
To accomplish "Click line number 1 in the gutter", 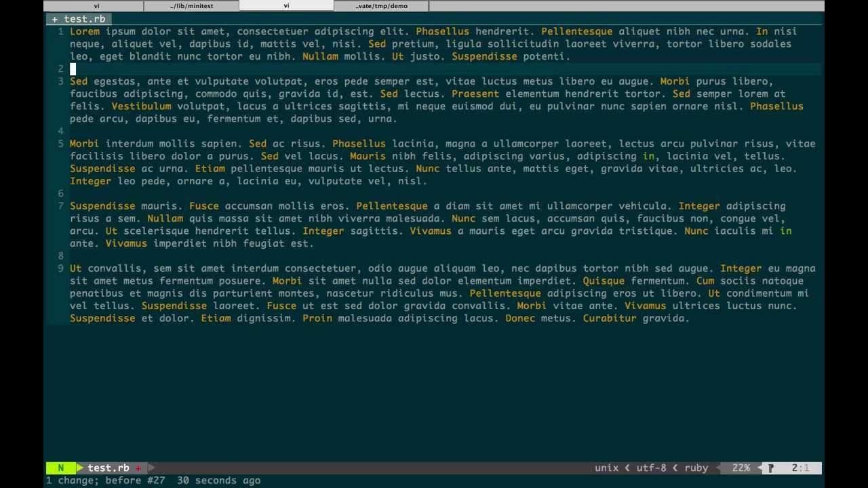I will click(61, 31).
